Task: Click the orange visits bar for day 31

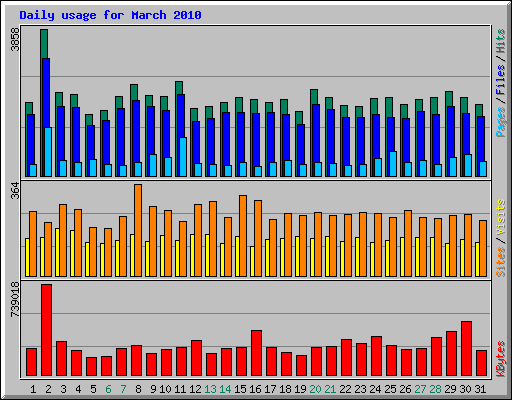Action: tap(483, 248)
